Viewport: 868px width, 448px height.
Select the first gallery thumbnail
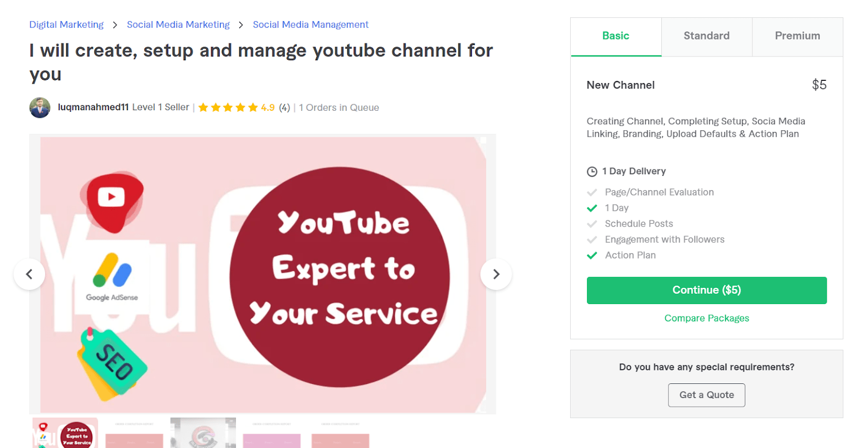(x=65, y=433)
